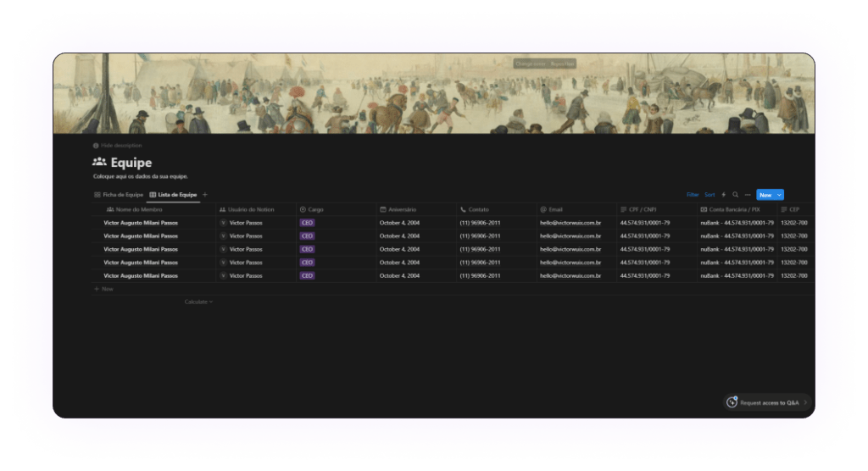Open the CEP column header

click(x=796, y=210)
